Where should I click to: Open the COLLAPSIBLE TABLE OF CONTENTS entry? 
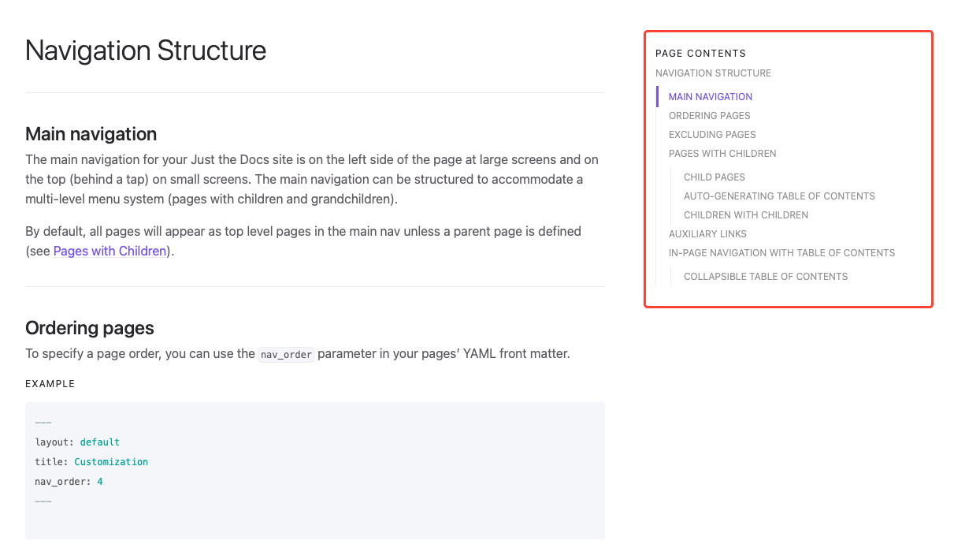click(765, 276)
